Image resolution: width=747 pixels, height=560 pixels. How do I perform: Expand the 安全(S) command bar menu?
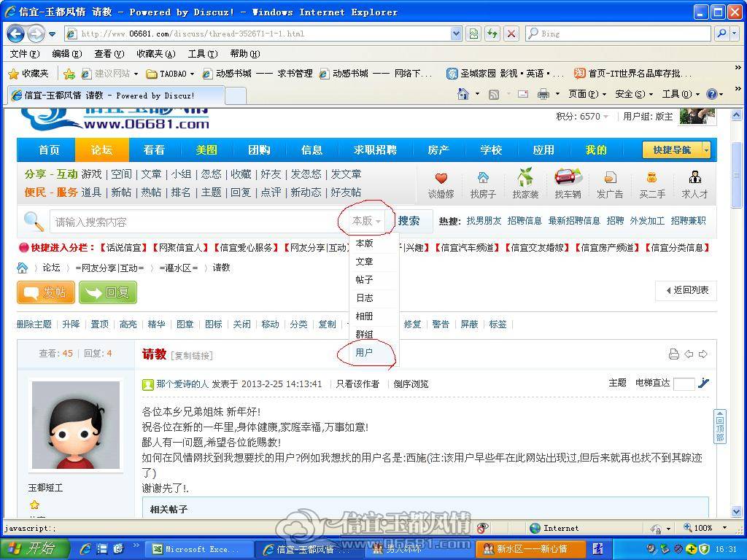click(634, 94)
